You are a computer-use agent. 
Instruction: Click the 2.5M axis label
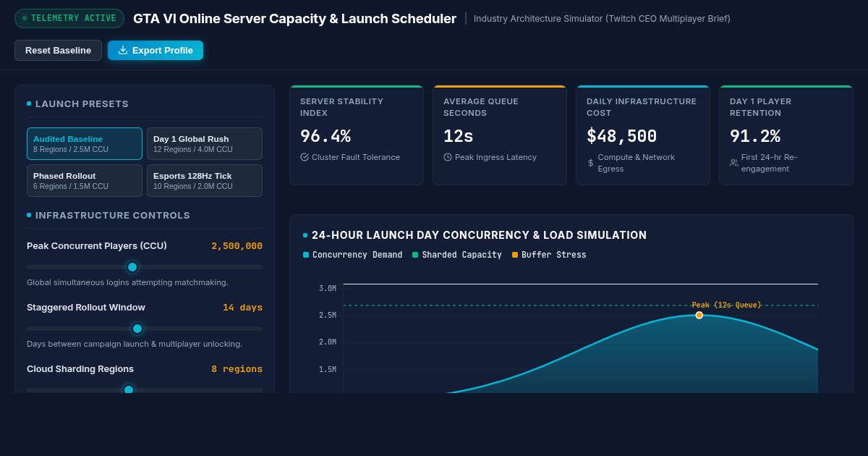coord(328,316)
